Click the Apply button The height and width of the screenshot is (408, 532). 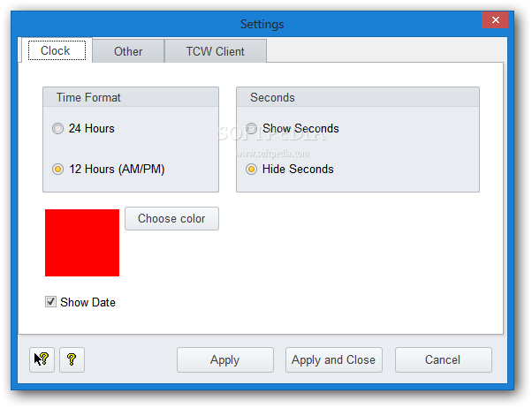225,359
